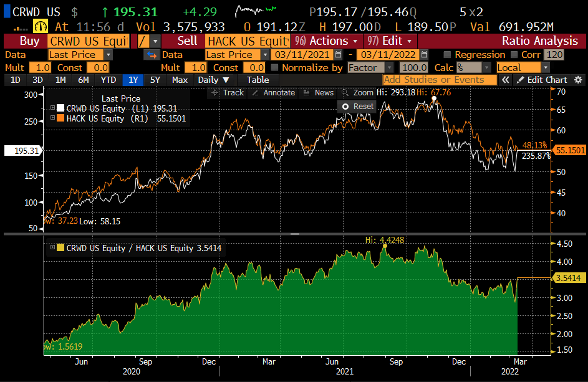
Task: Show News on the chart
Action: [x=319, y=93]
